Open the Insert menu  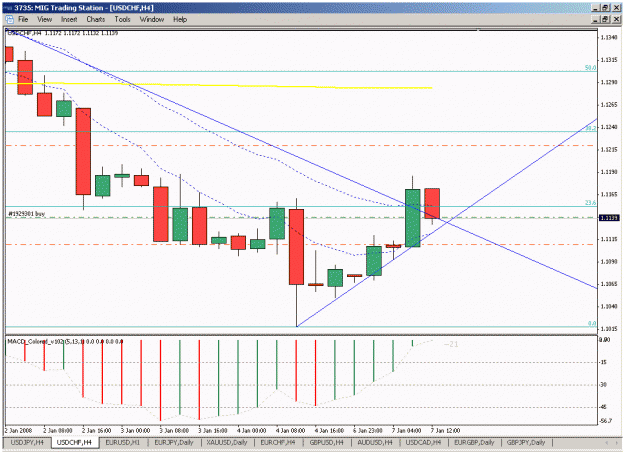(69, 19)
